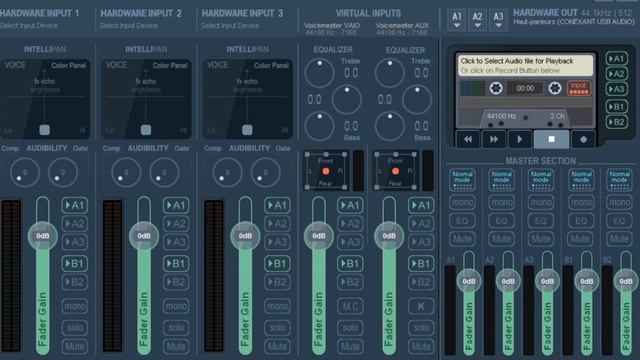This screenshot has height=360, width=640.
Task: Enable EQ on master bus A2
Action: coord(501,221)
